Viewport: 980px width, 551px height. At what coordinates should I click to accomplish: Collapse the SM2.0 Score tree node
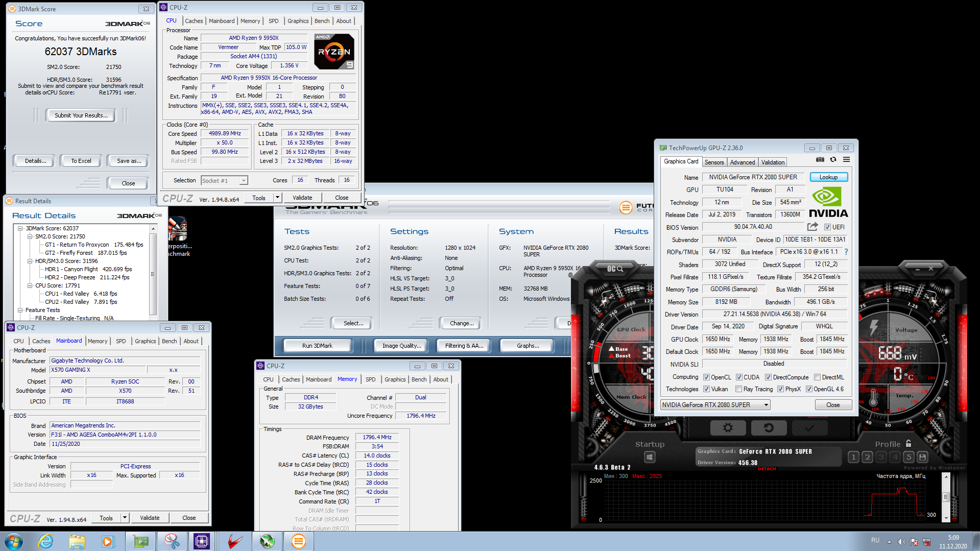30,236
